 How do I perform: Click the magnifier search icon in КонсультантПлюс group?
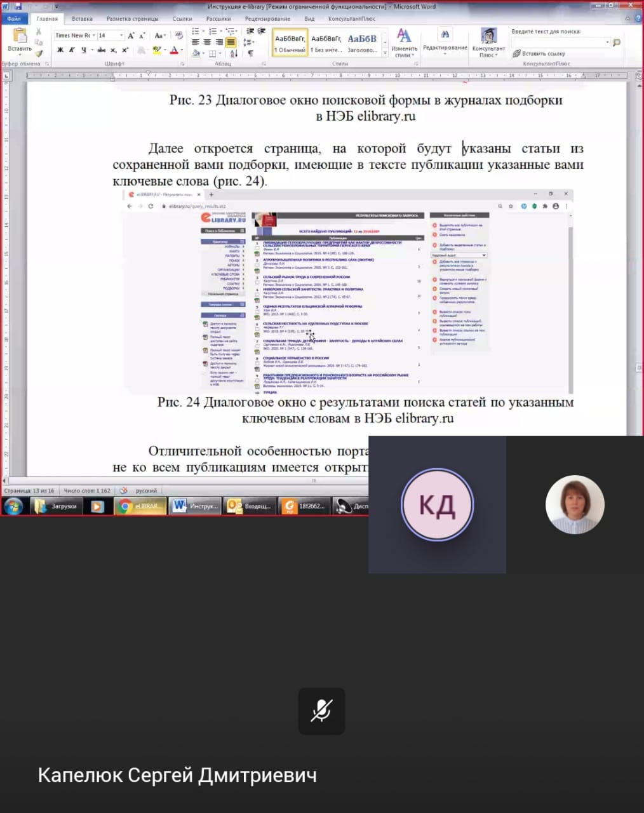[x=616, y=43]
